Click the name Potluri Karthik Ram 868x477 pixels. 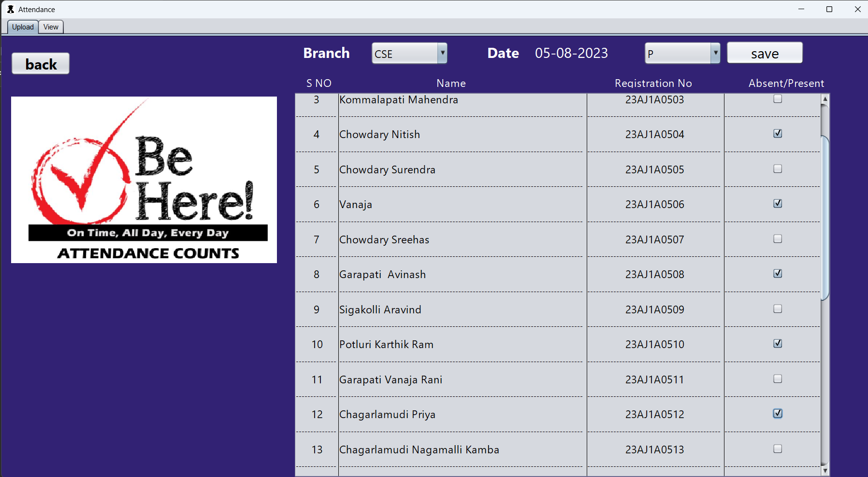pos(386,345)
